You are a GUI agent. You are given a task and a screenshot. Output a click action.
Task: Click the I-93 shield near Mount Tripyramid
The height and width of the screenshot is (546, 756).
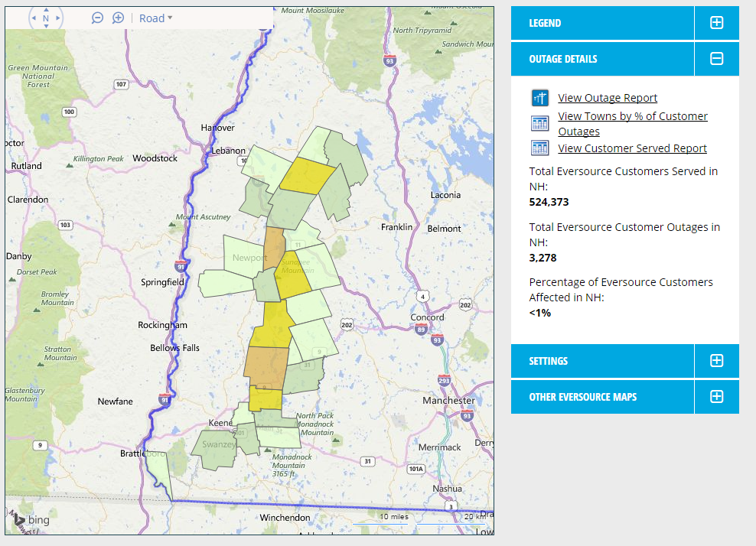point(389,60)
